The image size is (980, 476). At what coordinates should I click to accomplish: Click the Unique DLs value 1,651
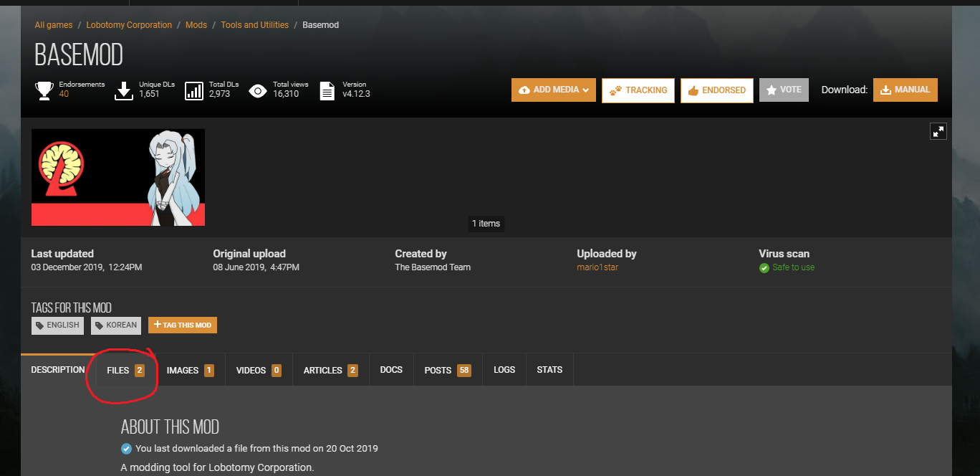coord(149,94)
